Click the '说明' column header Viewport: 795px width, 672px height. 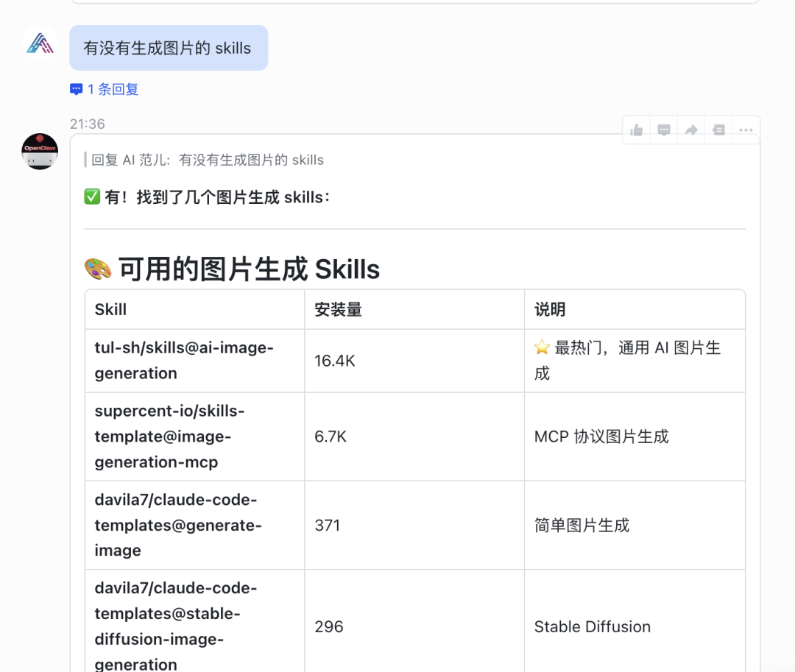(635, 310)
